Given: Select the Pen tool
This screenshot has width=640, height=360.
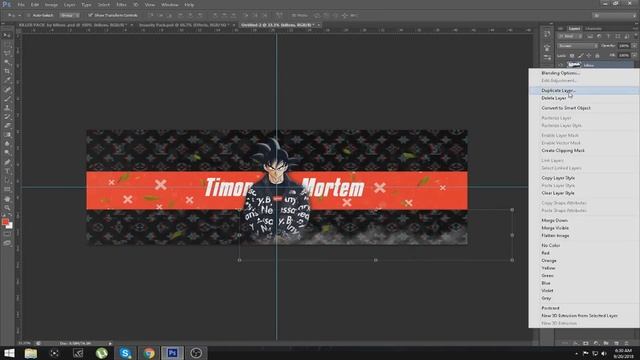Looking at the screenshot, I should (x=7, y=162).
